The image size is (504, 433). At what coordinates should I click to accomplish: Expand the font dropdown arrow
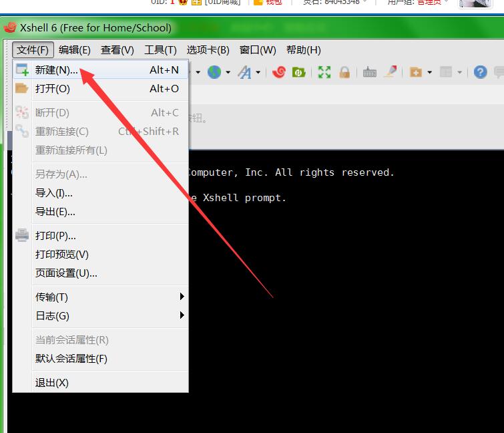tap(258, 72)
